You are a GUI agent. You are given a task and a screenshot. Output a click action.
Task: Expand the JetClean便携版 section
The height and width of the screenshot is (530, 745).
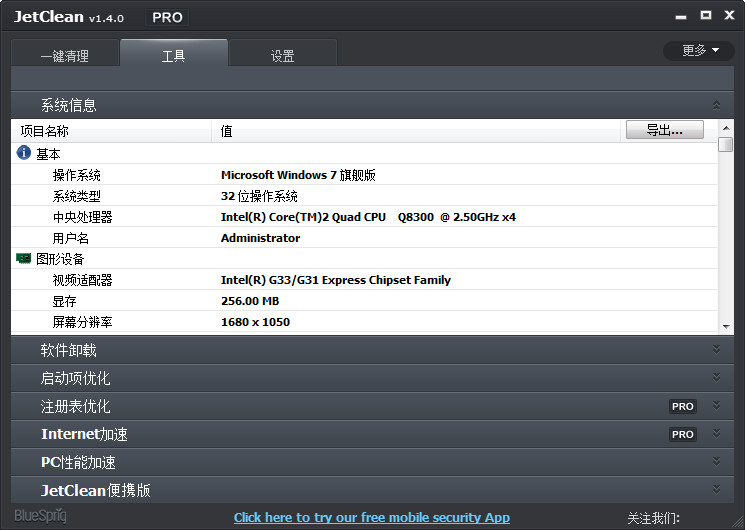[x=716, y=489]
